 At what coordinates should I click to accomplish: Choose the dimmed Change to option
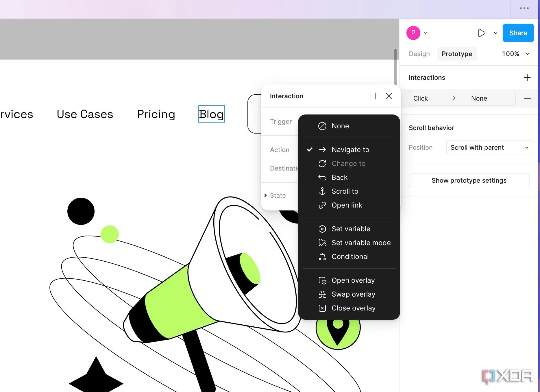(x=349, y=164)
